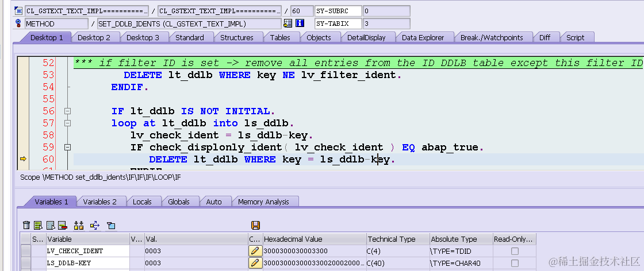
Task: Click the Hexadecimal Value column header
Action: [315, 239]
